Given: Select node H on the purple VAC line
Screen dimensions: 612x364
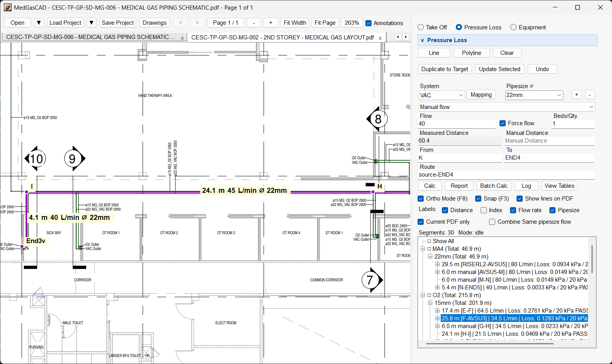Looking at the screenshot, I should 373,192.
